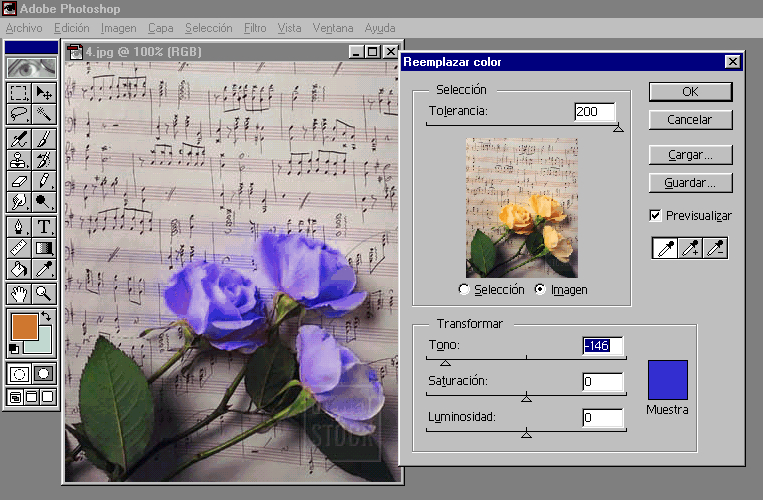The height and width of the screenshot is (500, 763).
Task: Click the Guardar... button
Action: [x=690, y=183]
